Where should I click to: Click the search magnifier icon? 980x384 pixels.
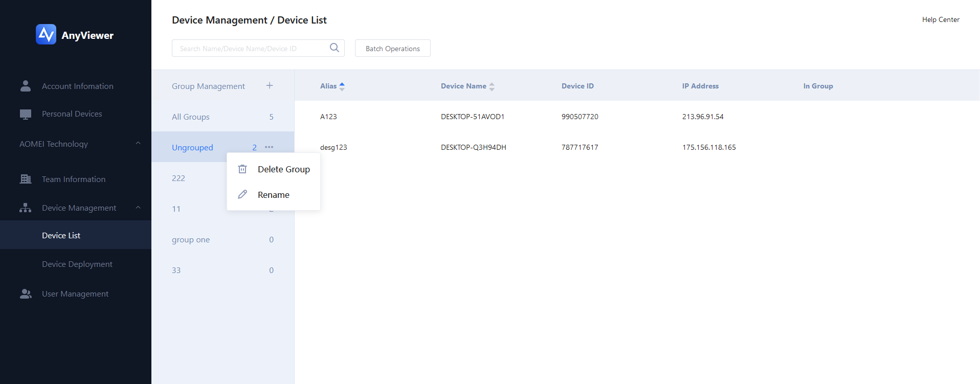click(x=335, y=48)
